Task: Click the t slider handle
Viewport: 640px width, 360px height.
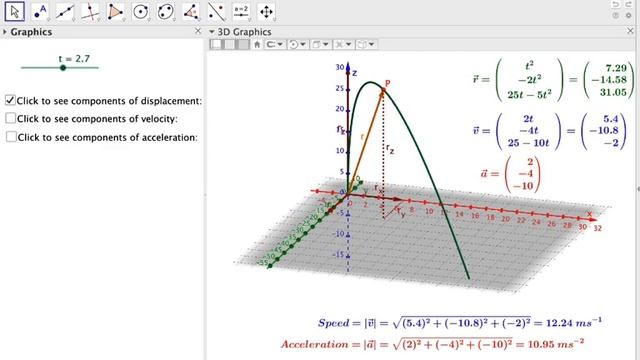Action: (x=63, y=68)
